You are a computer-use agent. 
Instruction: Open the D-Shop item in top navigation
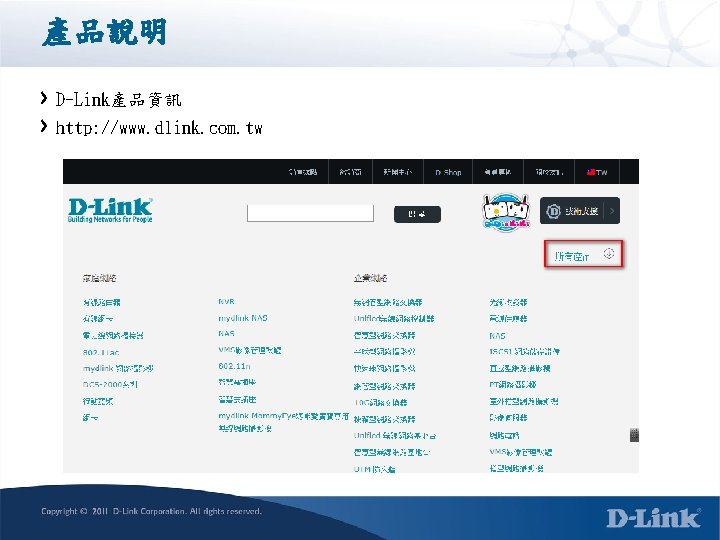(448, 172)
